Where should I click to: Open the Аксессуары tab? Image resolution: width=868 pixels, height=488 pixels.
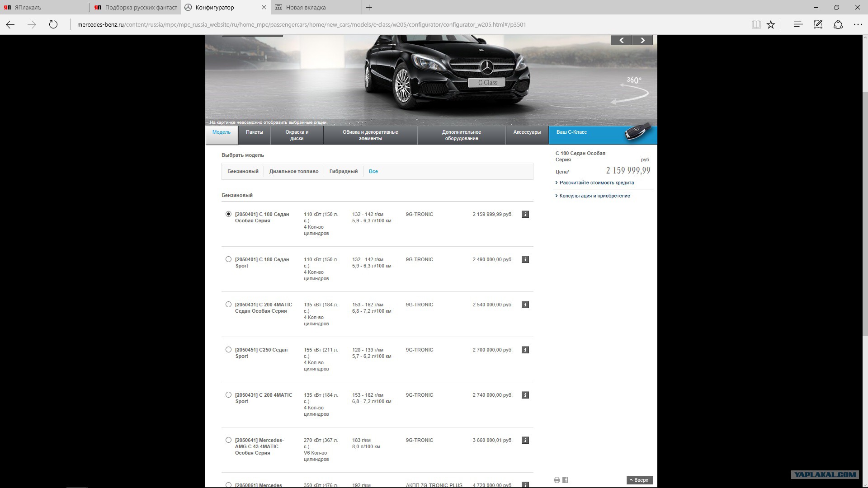pyautogui.click(x=527, y=135)
